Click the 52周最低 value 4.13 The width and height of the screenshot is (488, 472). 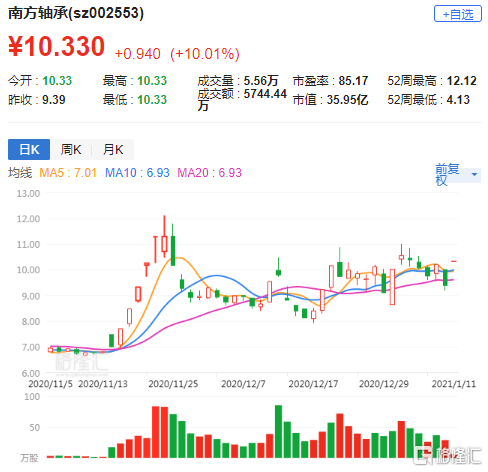(458, 100)
